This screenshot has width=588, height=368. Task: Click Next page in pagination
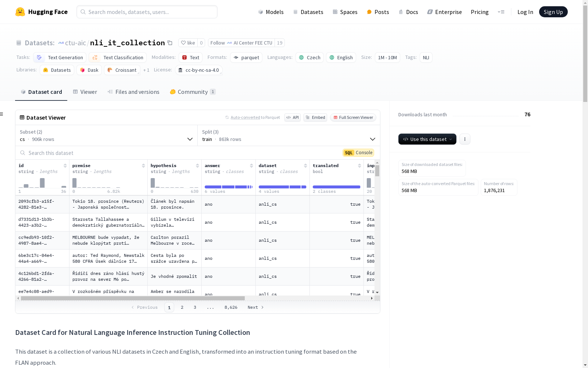(x=256, y=307)
